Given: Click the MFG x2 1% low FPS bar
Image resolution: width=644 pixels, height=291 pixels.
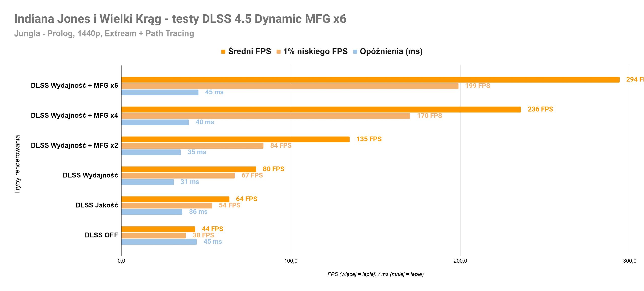Looking at the screenshot, I should point(193,146).
